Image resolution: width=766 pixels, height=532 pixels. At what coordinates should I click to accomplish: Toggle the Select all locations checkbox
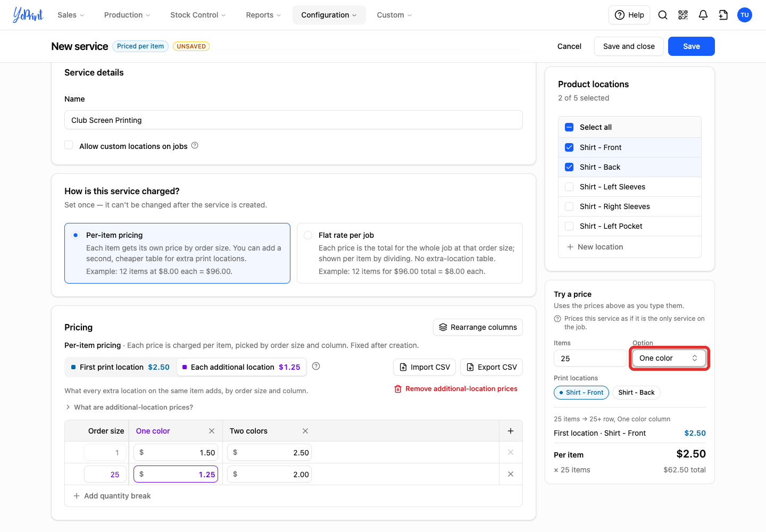pyautogui.click(x=569, y=127)
